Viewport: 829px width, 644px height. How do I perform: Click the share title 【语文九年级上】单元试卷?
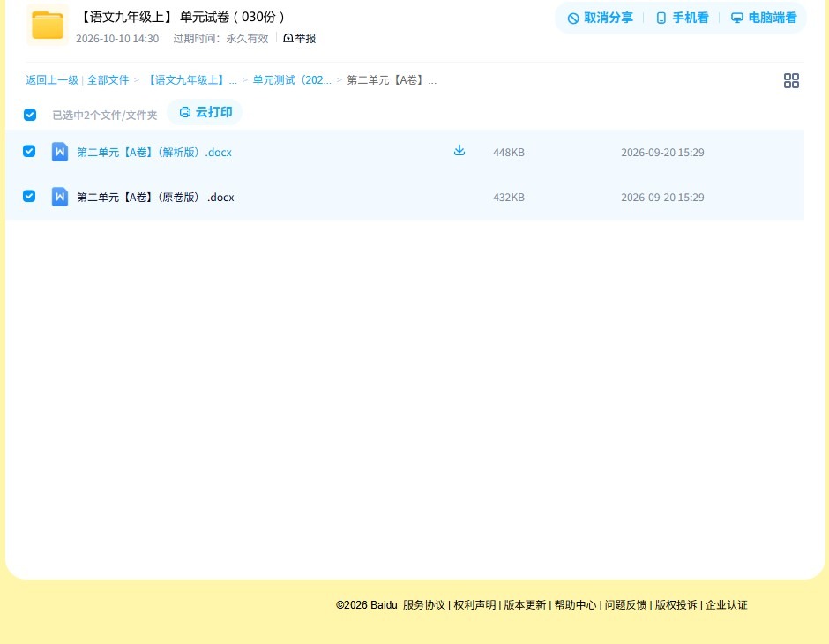point(182,17)
